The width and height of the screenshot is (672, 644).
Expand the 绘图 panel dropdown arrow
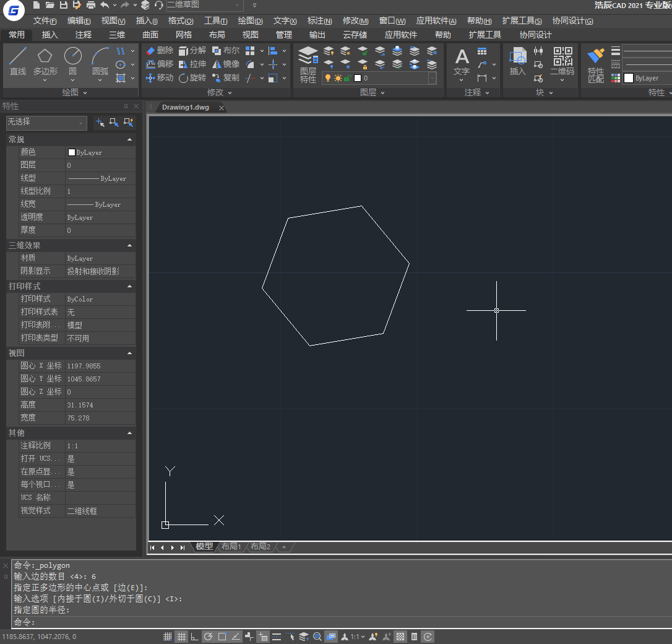85,93
